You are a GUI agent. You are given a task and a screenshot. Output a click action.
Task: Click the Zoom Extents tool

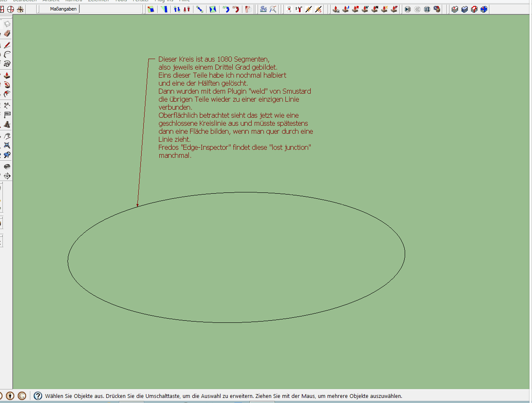point(7,145)
